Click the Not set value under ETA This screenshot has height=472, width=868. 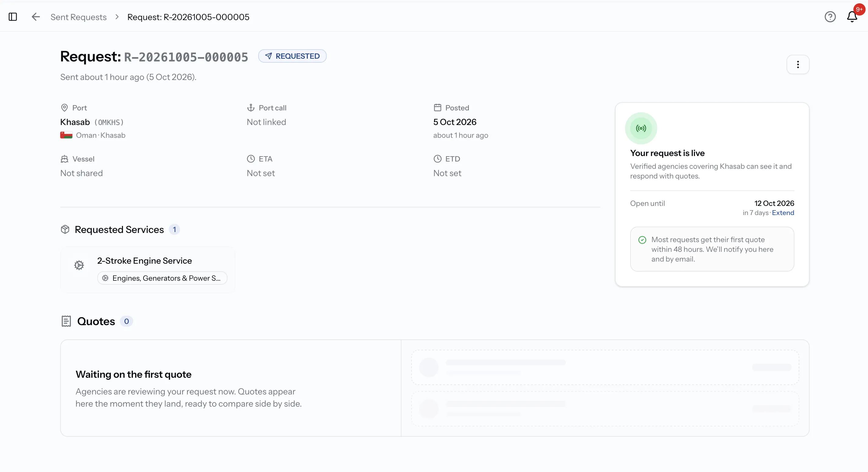point(261,173)
